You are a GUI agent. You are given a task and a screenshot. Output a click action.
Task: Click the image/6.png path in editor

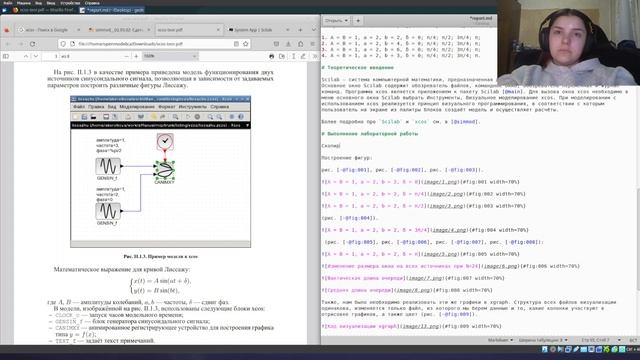[500, 266]
